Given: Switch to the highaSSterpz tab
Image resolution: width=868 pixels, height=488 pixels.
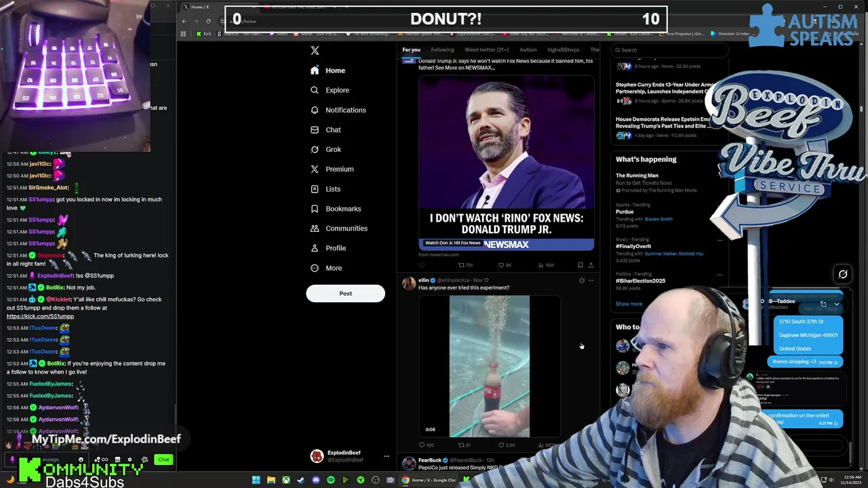Looking at the screenshot, I should click(x=564, y=49).
